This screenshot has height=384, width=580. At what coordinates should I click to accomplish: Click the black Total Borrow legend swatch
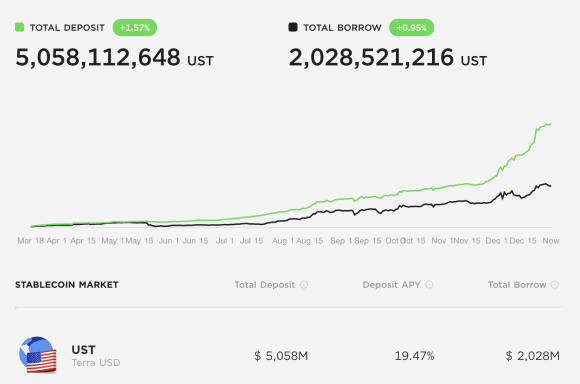click(293, 27)
